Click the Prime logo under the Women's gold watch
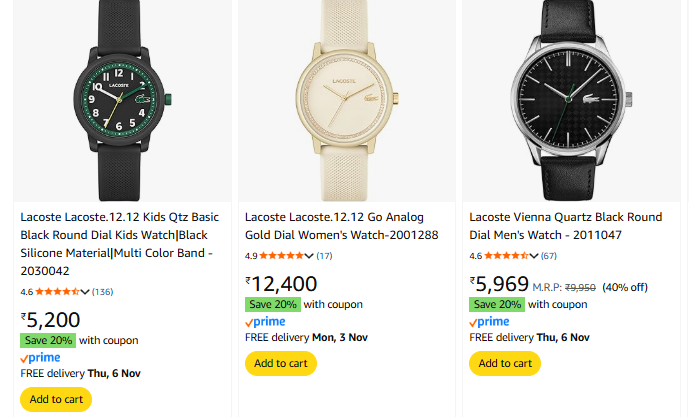The image size is (689, 417). (x=265, y=321)
